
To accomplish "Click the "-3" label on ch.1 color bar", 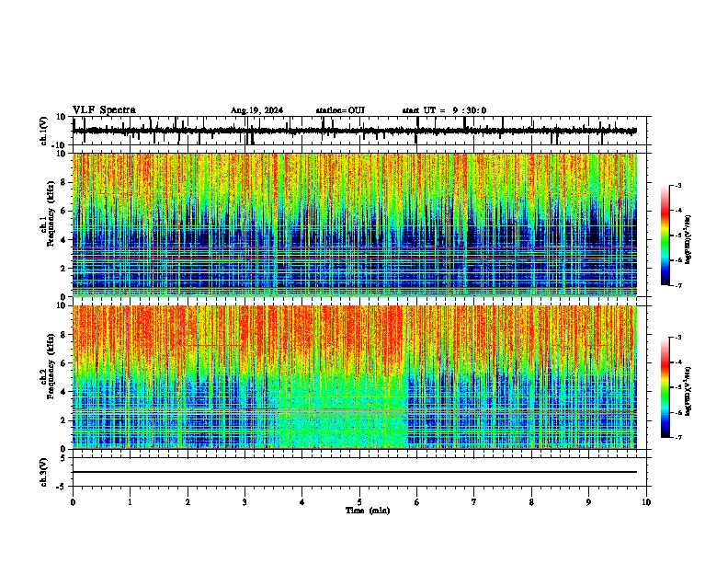I will tap(677, 186).
